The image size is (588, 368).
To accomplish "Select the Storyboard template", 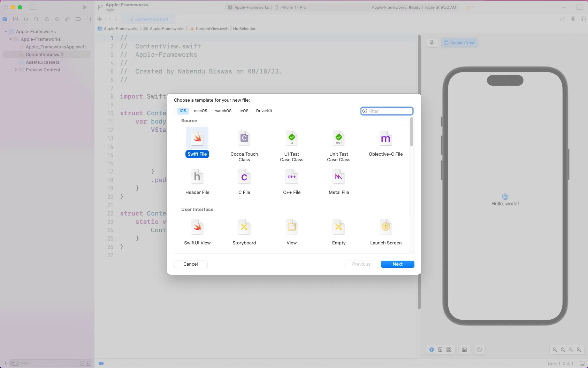I will [x=244, y=232].
